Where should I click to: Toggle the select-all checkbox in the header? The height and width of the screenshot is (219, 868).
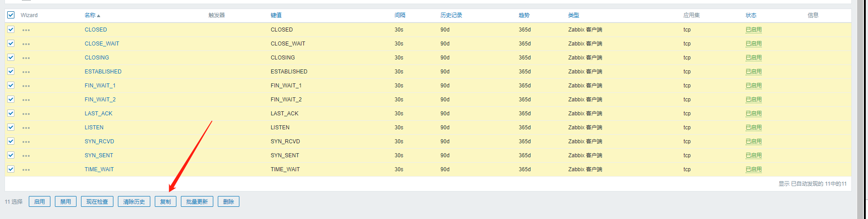(11, 15)
